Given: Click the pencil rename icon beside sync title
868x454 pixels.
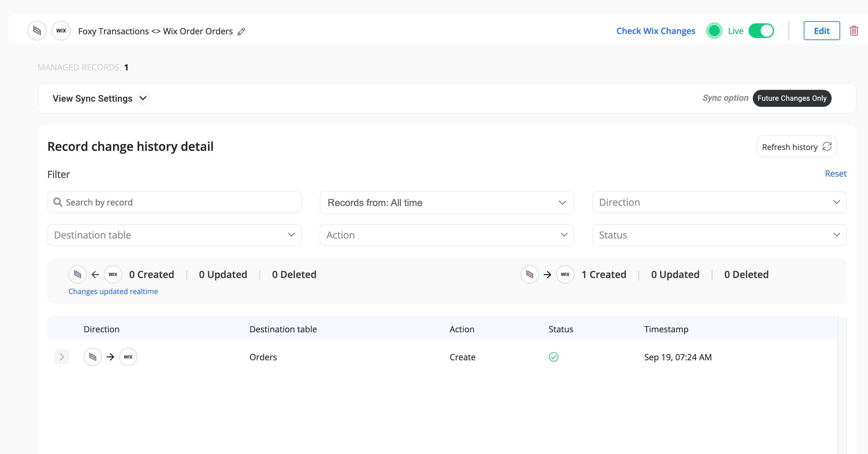Looking at the screenshot, I should point(241,32).
